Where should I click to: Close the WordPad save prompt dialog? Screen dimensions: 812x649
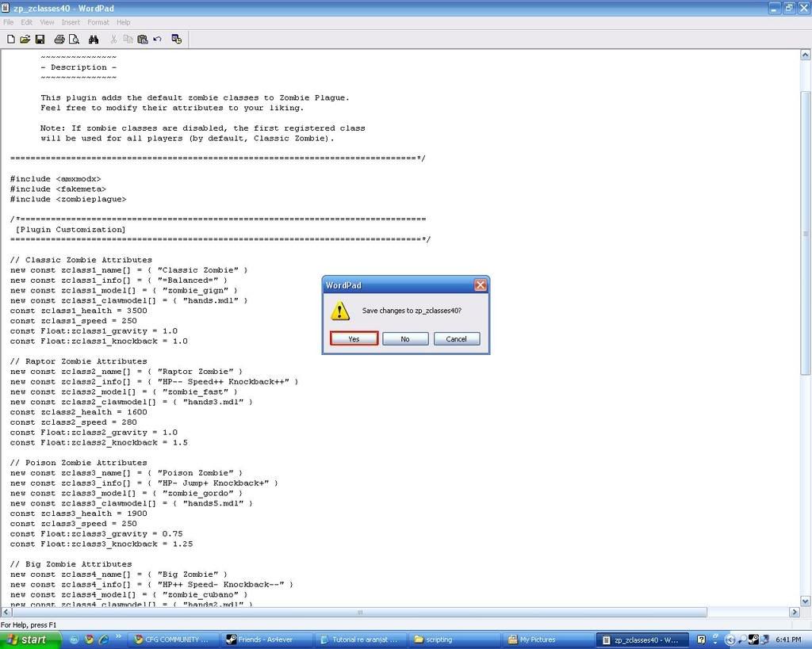pos(481,285)
